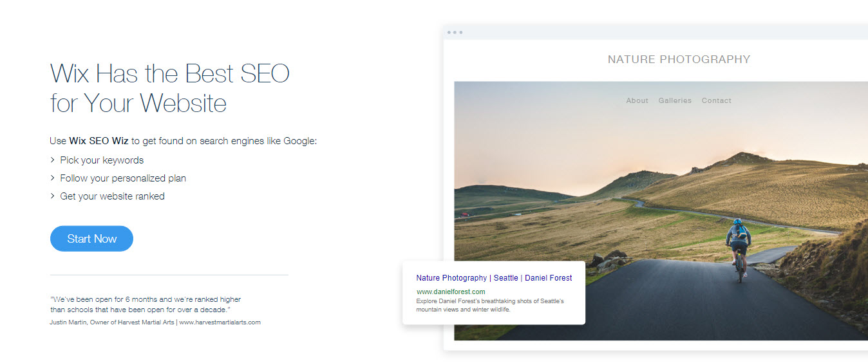The image size is (868, 363).
Task: Click the Wix Has the Best SEO heading
Action: [170, 88]
